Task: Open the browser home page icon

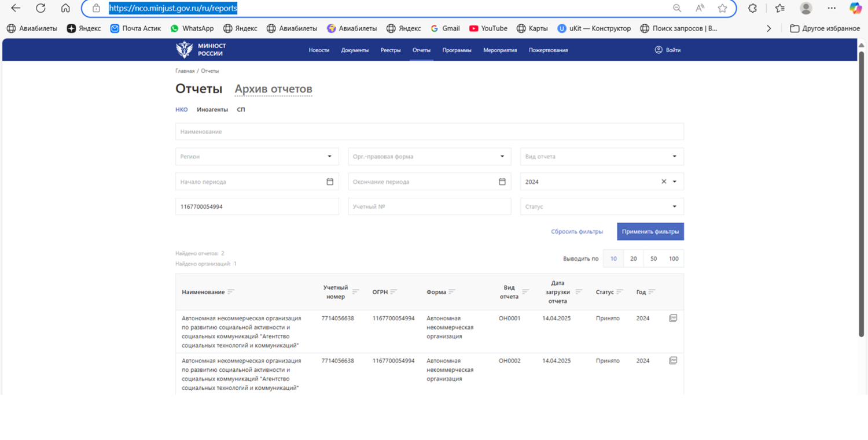Action: tap(65, 8)
